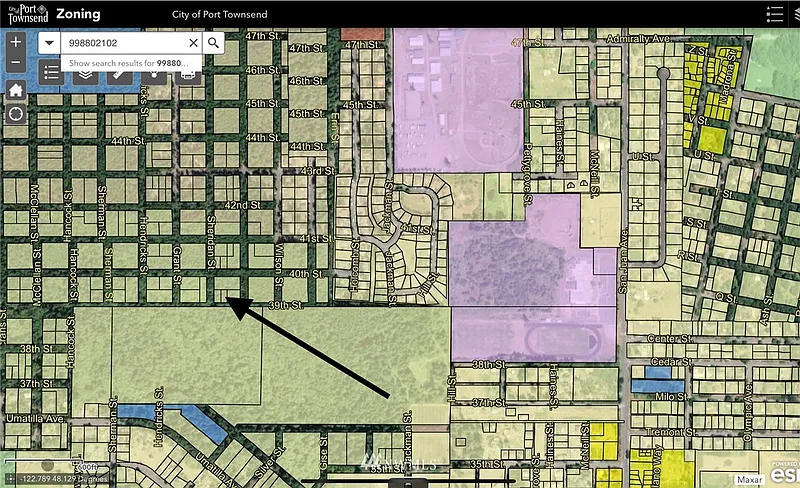Image resolution: width=800 pixels, height=488 pixels.
Task: Open the Legend list widget
Action: click(53, 72)
